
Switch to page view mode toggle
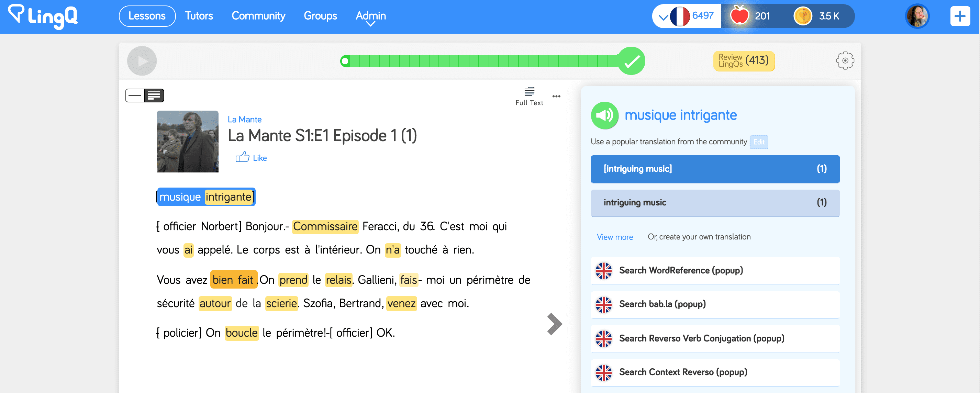154,96
